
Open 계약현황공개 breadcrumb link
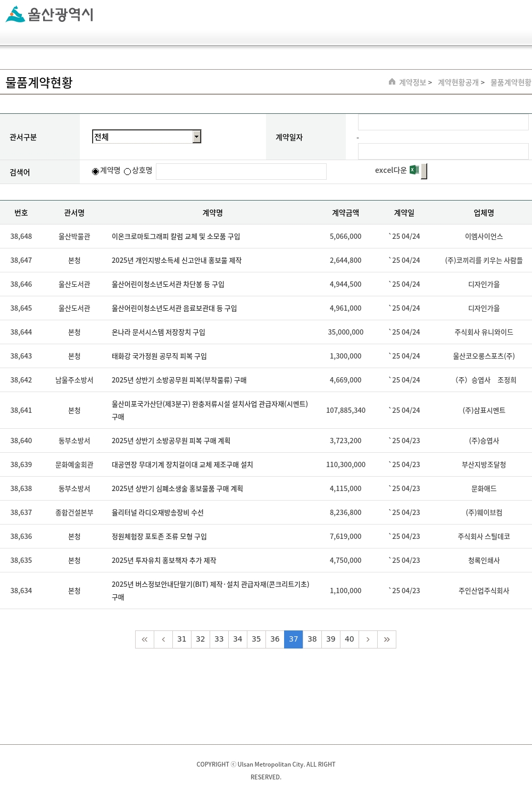(458, 82)
